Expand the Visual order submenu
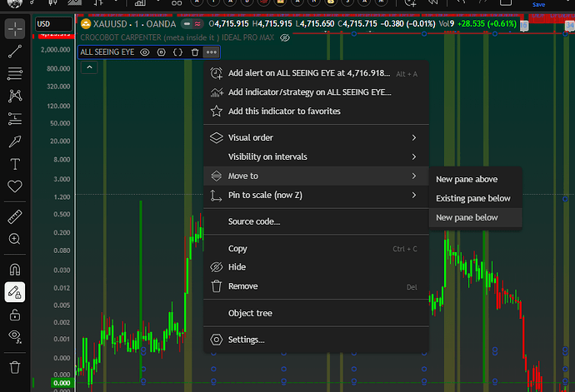This screenshot has height=392, width=575. pyautogui.click(x=316, y=138)
